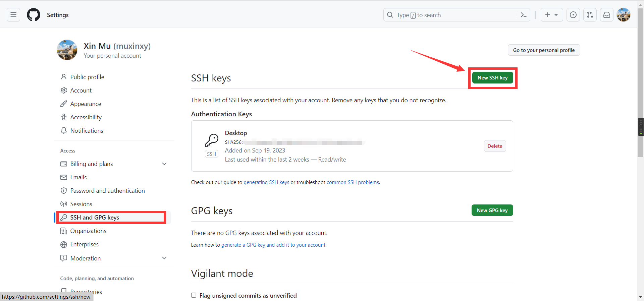Expand Billing and plans section

(164, 164)
